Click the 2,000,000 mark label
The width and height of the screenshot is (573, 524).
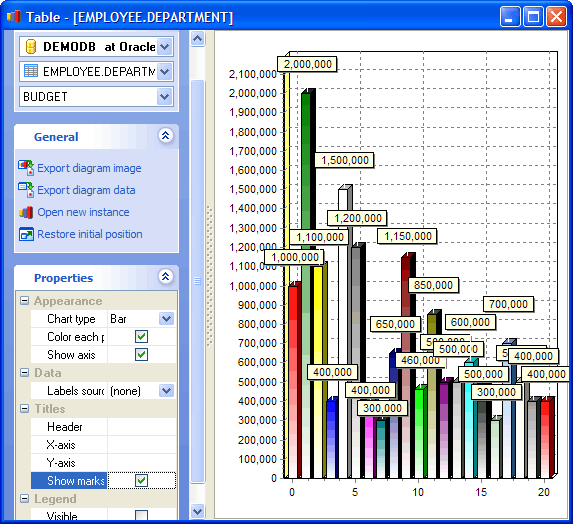click(x=307, y=64)
